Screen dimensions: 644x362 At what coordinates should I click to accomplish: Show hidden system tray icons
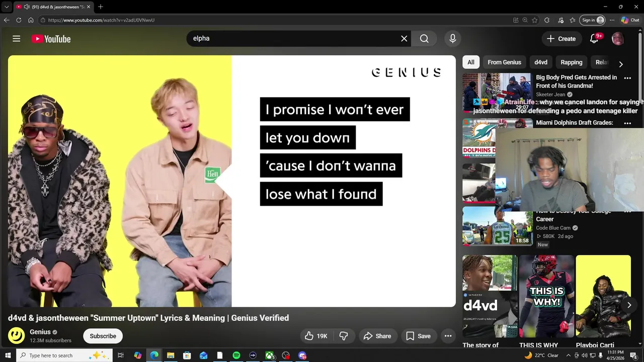tap(569, 355)
